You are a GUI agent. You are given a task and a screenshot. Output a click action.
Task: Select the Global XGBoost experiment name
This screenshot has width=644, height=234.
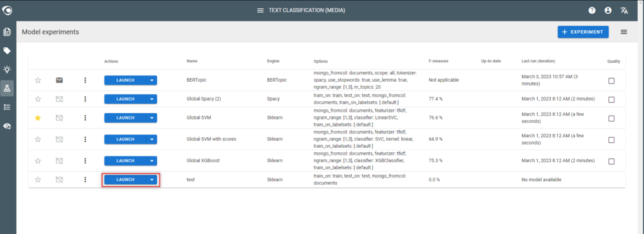point(203,160)
